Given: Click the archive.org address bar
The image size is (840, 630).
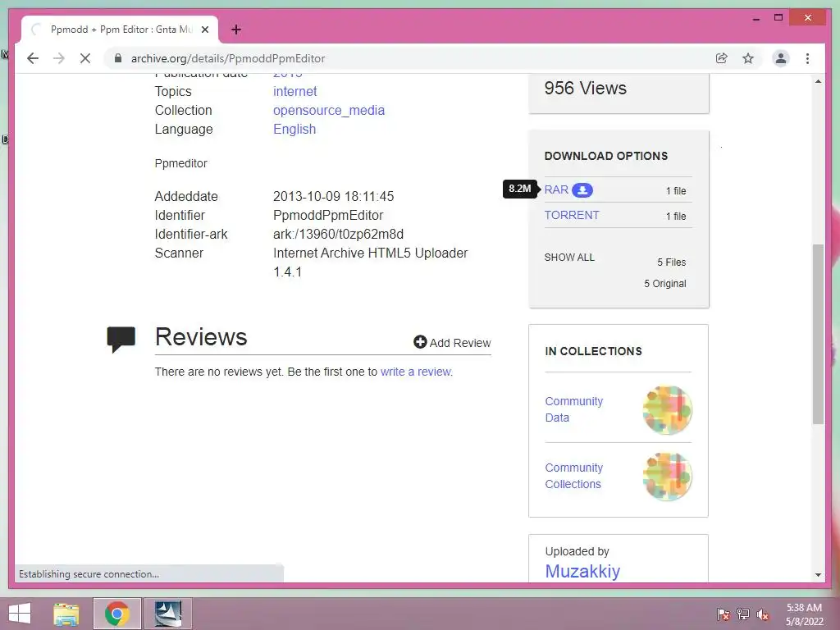Looking at the screenshot, I should (x=407, y=58).
